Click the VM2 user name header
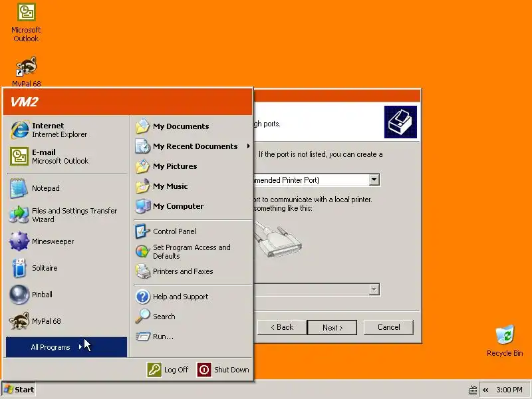The image size is (532, 399). 25,102
